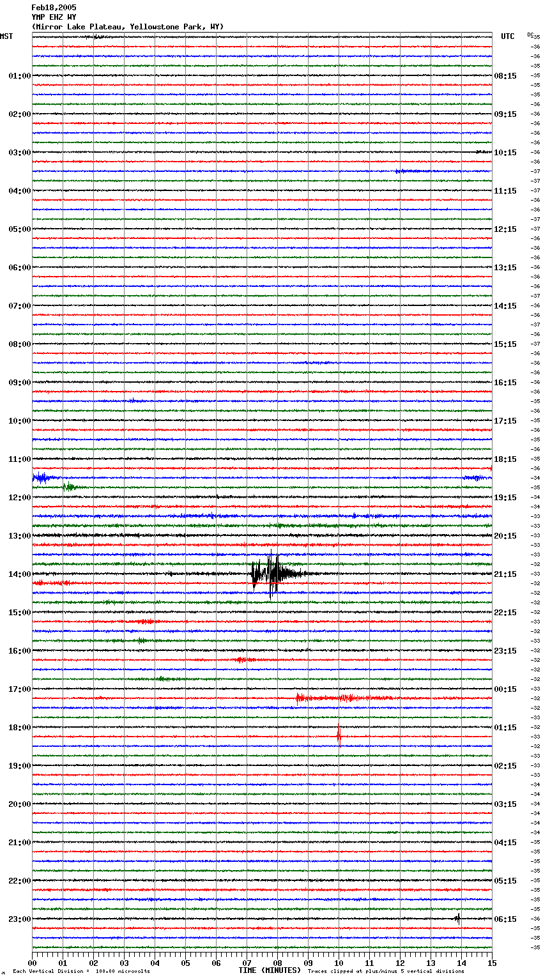Click the 01:00 MST row label
This screenshot has height=980, width=543.
point(20,76)
